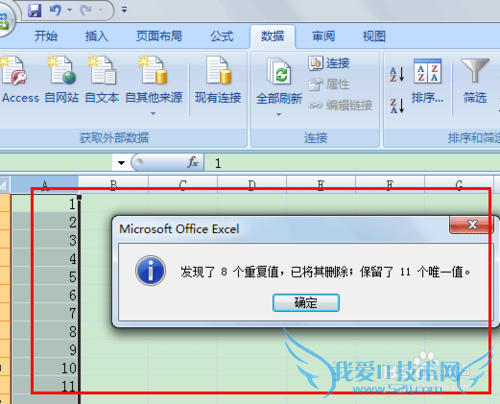Screen dimensions: 500x404
Task: Click the 自网站 import icon
Action: pyautogui.click(x=62, y=70)
